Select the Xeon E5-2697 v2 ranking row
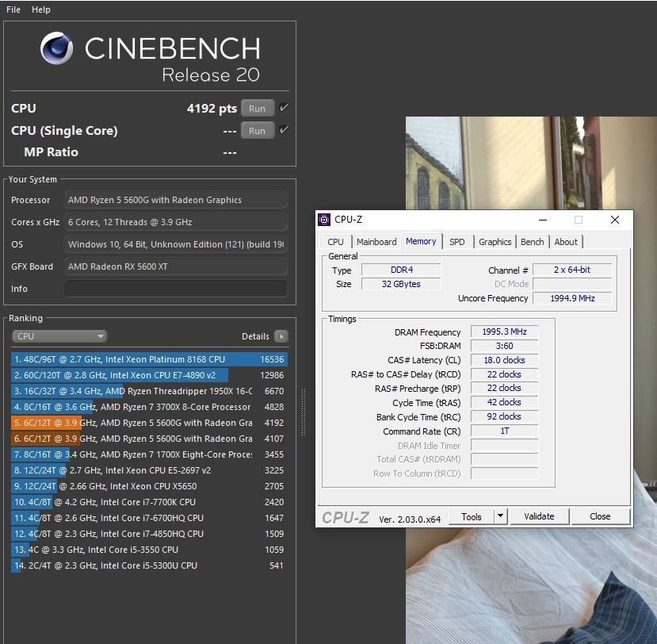The width and height of the screenshot is (657, 644). [x=149, y=470]
